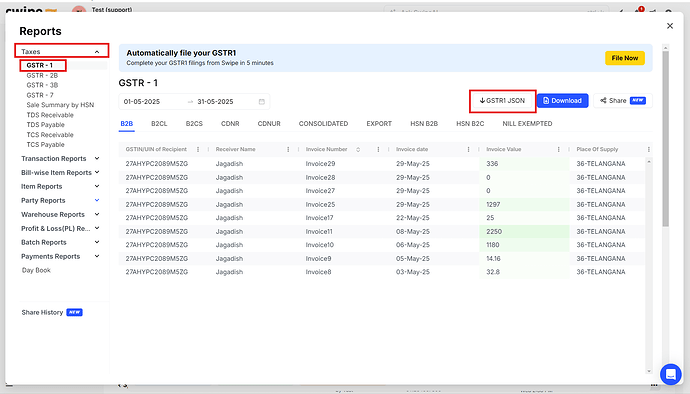This screenshot has width=690, height=394.
Task: Select the Invoice11 cell
Action: coord(319,232)
